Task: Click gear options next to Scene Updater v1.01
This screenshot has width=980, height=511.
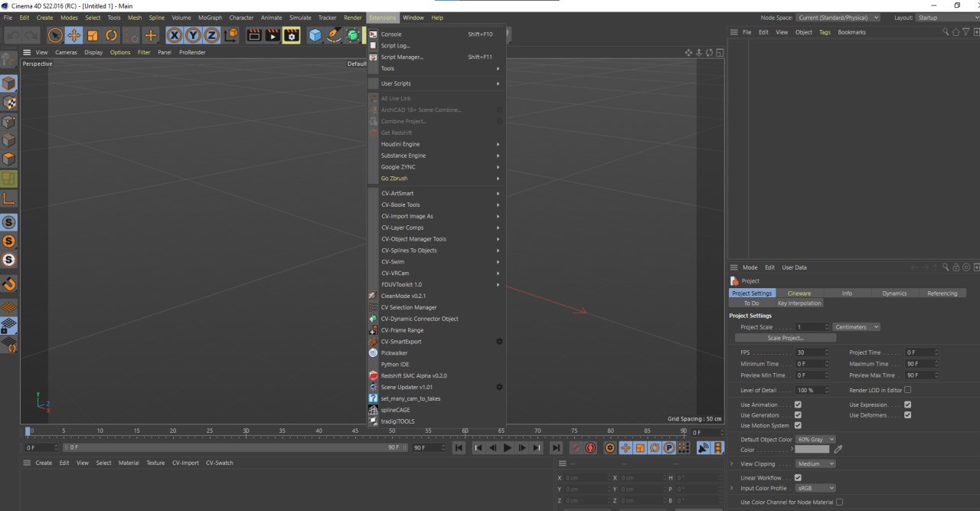Action: [499, 387]
